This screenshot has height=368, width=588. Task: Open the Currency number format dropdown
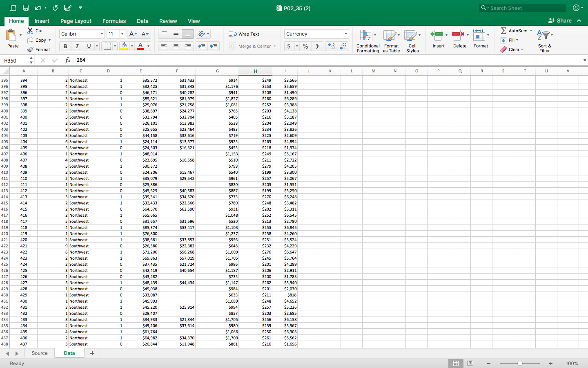click(x=346, y=34)
